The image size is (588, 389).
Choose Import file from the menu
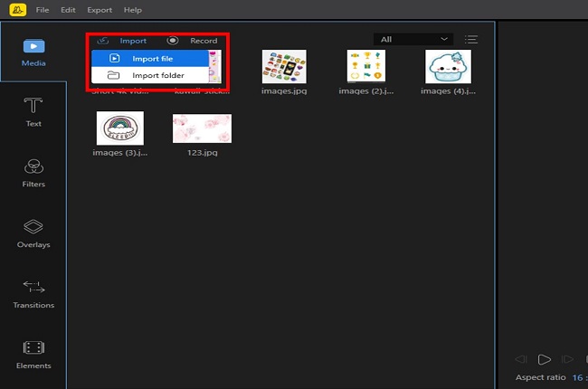click(x=152, y=59)
